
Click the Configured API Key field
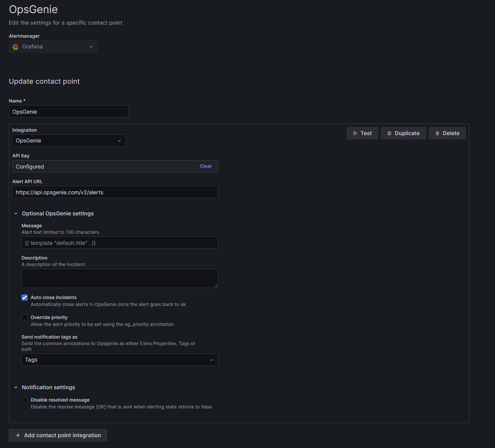[115, 167]
